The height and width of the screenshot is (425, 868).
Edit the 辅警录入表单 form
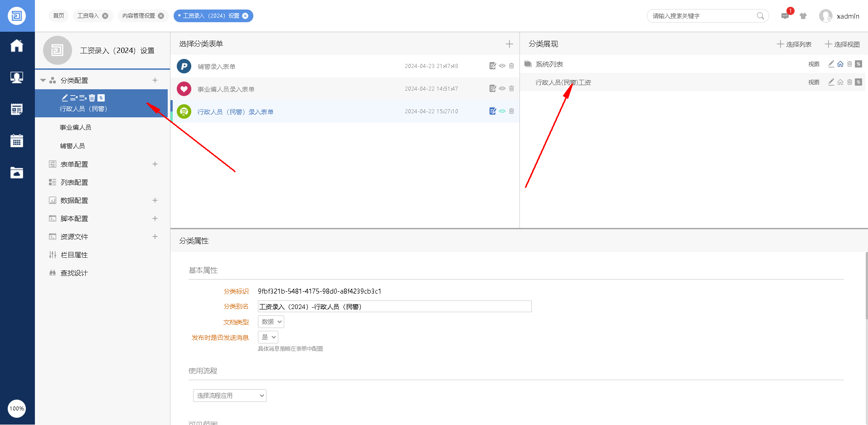tap(493, 66)
